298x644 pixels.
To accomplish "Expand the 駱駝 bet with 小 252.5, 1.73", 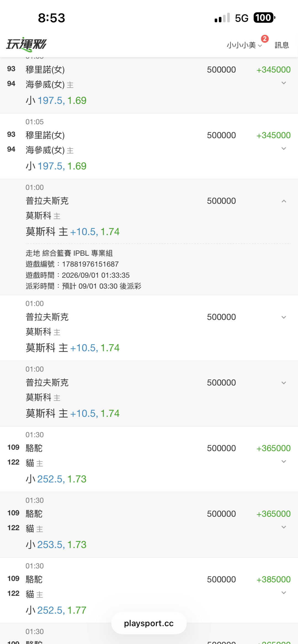I will click(x=284, y=462).
